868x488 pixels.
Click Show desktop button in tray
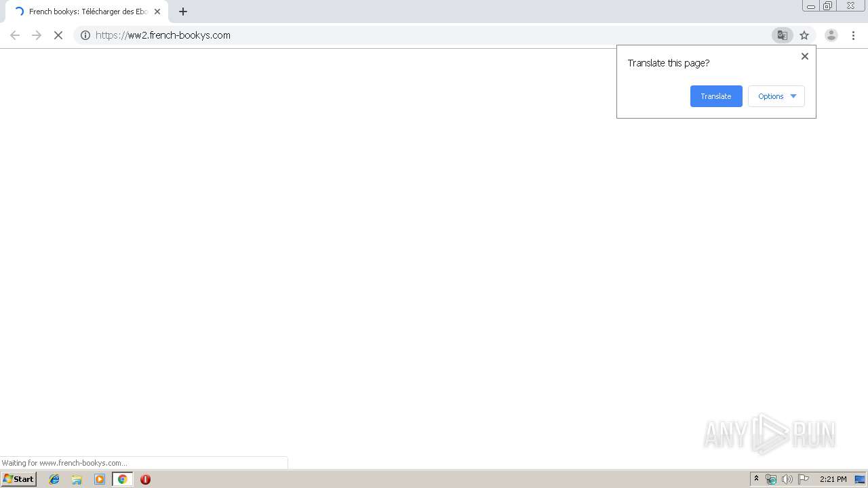point(860,479)
